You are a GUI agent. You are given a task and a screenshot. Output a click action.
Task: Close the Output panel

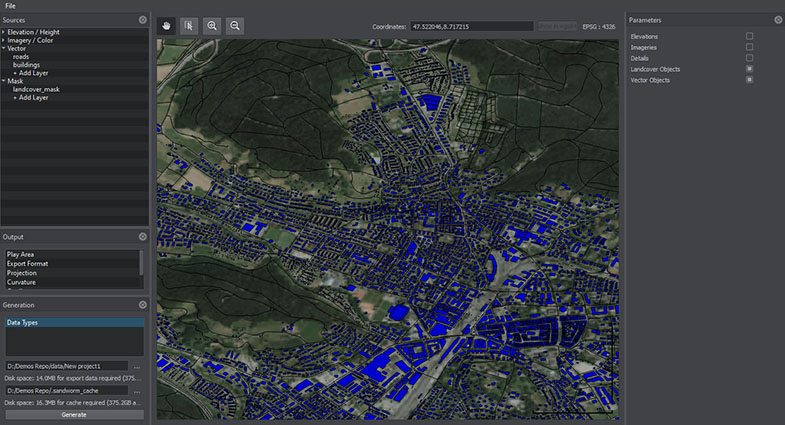[142, 237]
